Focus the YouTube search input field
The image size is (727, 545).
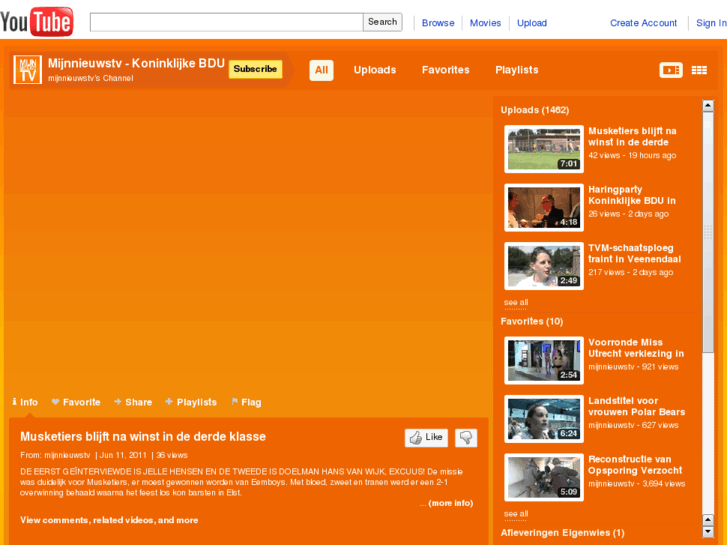coord(226,22)
